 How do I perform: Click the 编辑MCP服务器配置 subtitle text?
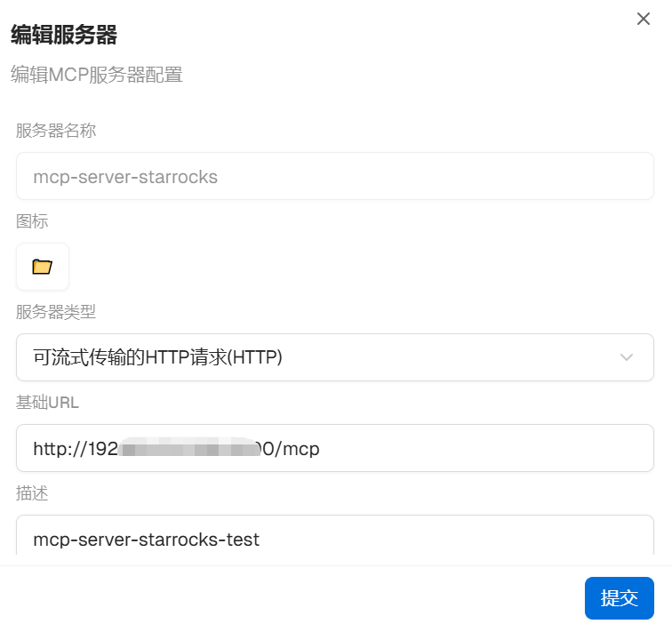tap(97, 75)
